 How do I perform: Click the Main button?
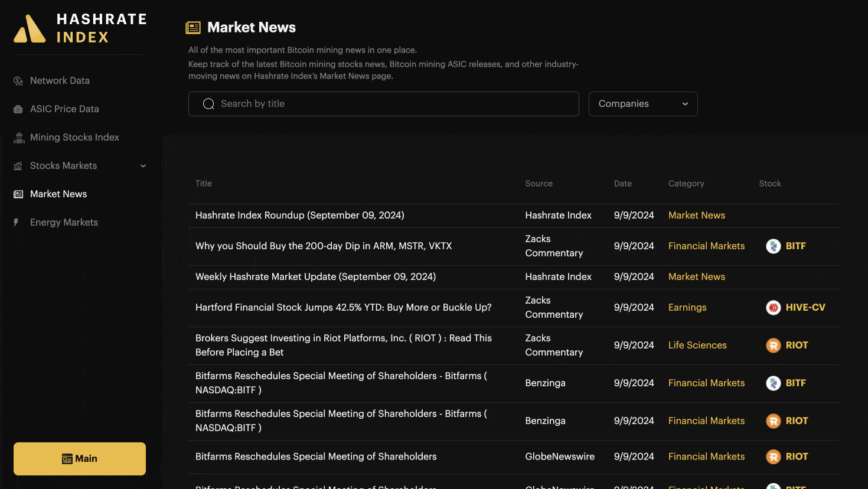pos(80,459)
